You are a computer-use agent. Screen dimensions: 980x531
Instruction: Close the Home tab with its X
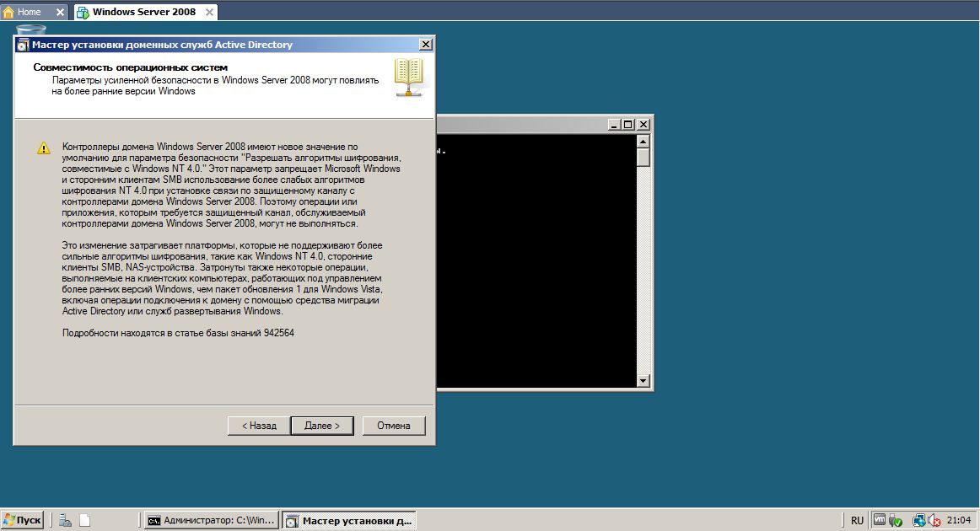[x=60, y=12]
